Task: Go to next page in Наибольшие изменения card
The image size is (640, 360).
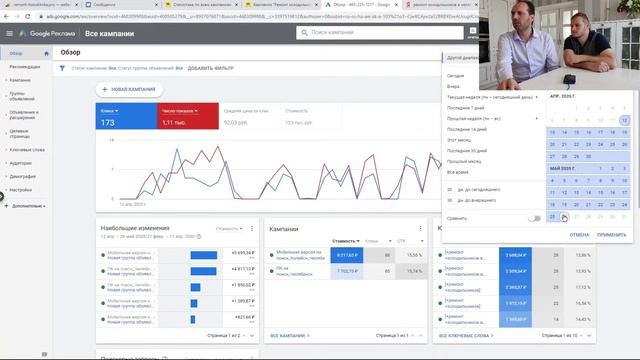Action: [x=252, y=336]
